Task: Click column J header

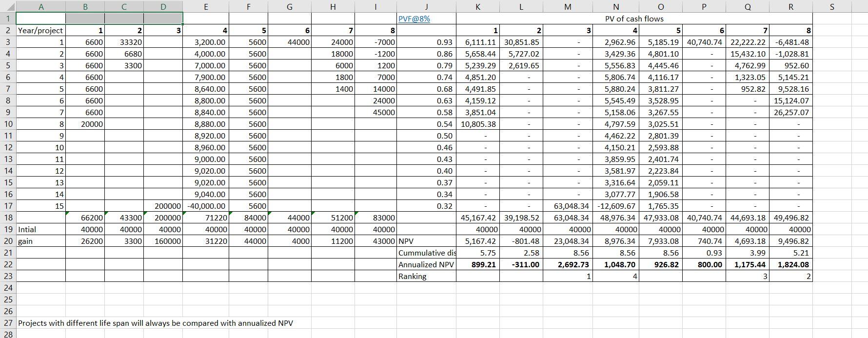Action: (x=426, y=6)
